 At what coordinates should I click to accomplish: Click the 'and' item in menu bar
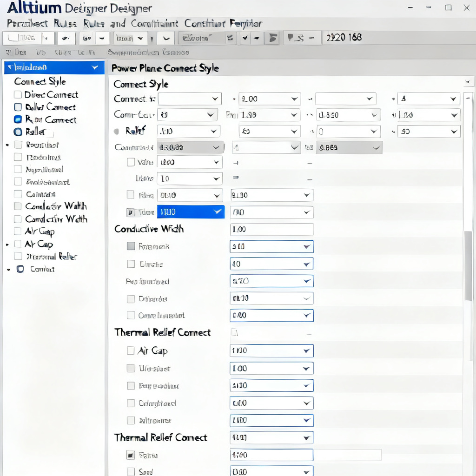[118, 23]
